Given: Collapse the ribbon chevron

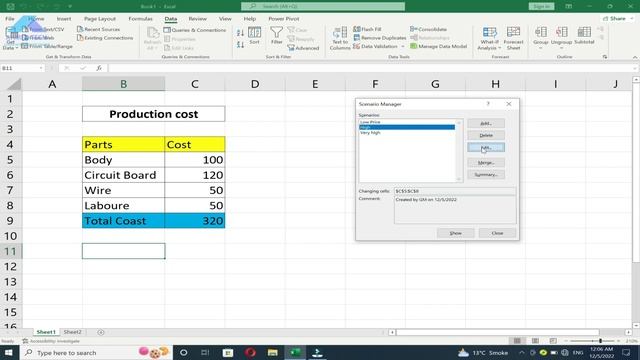Looking at the screenshot, I should pyautogui.click(x=635, y=57).
